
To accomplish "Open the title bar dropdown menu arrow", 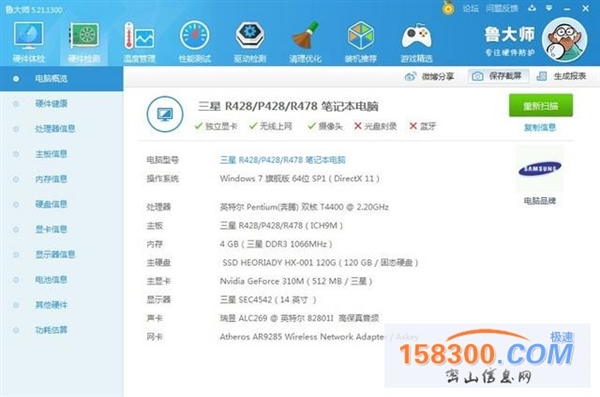I will click(549, 8).
